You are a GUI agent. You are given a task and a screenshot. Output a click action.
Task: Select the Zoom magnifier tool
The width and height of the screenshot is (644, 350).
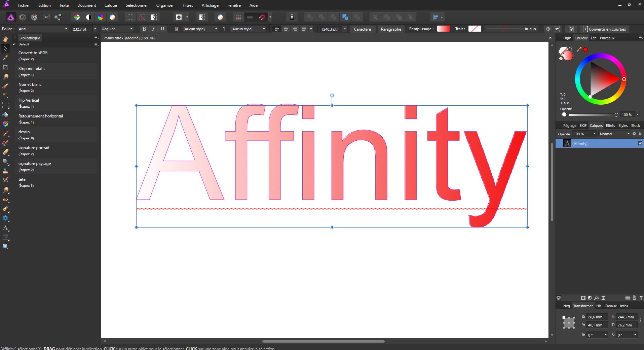click(5, 246)
